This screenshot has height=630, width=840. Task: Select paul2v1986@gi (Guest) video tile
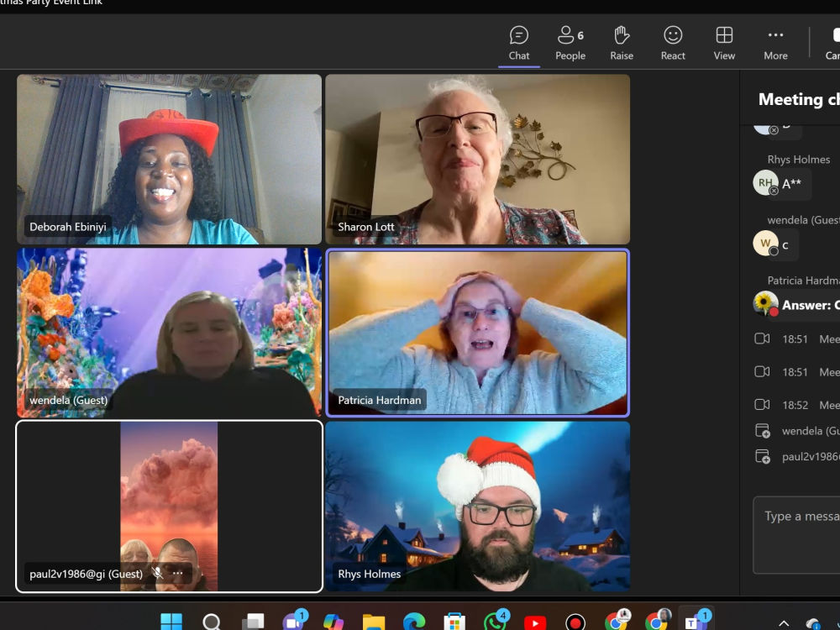170,507
